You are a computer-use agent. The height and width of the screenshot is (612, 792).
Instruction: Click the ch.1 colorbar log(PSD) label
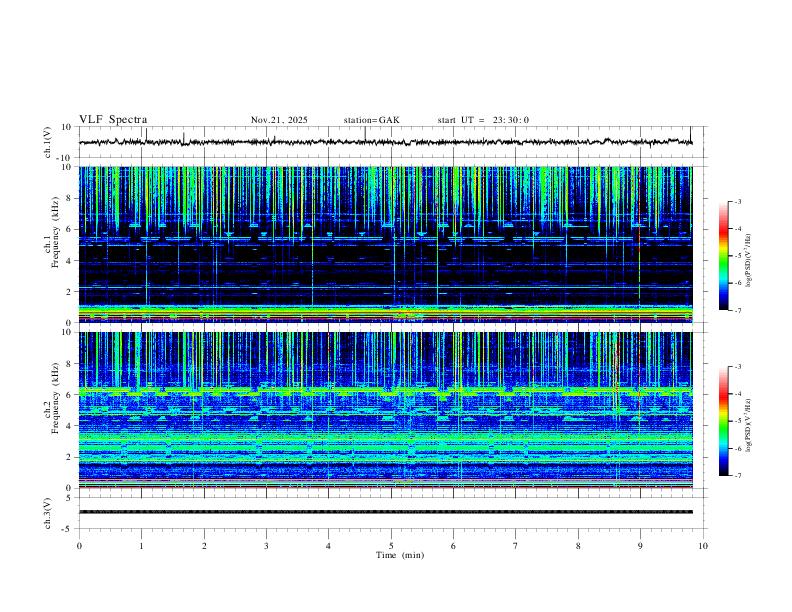click(749, 260)
